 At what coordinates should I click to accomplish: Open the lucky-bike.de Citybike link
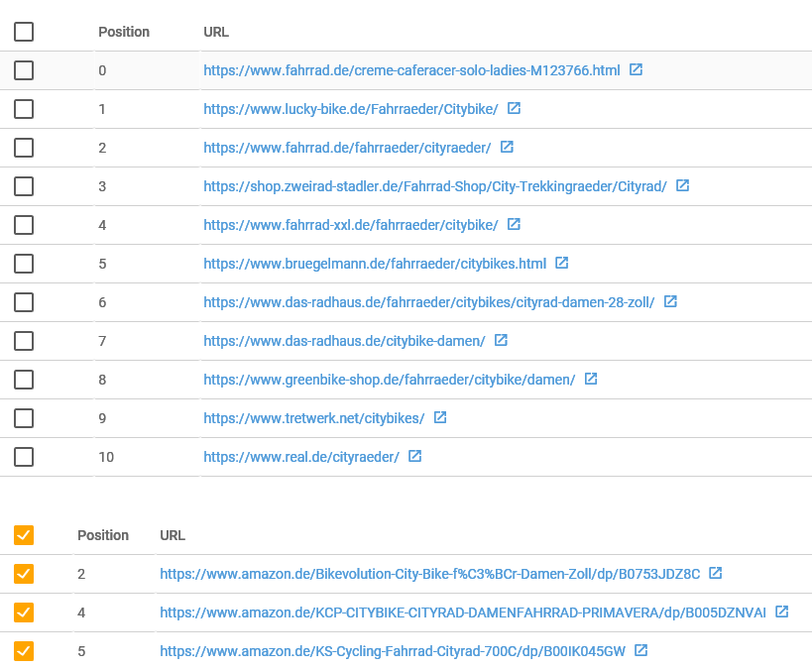(351, 109)
